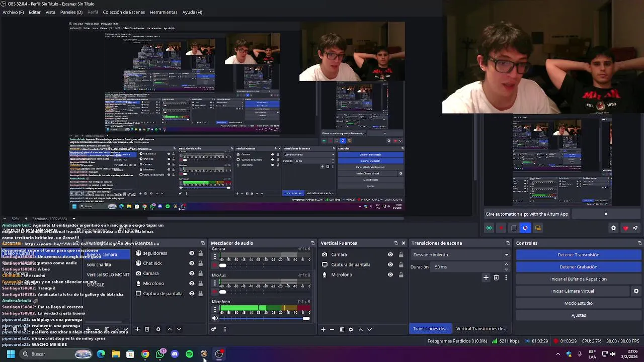Open Mic/Aux channel options dots
Viewport: 644px width, 362px height.
(x=215, y=283)
